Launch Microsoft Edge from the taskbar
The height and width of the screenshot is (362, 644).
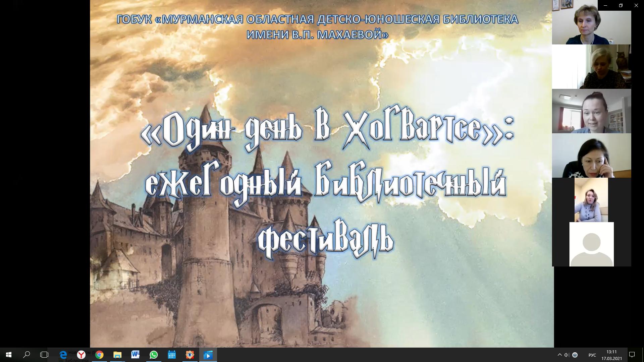pyautogui.click(x=63, y=355)
